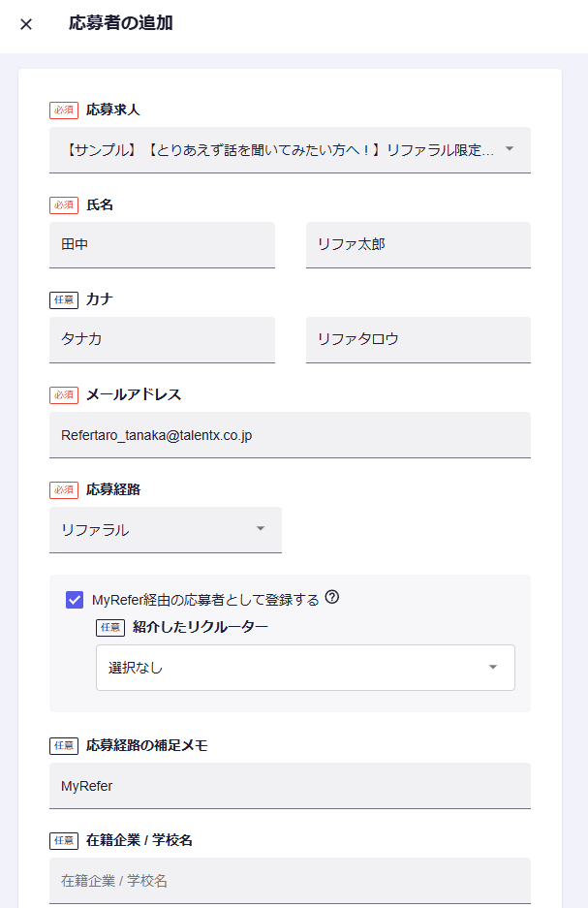Click the 必須 badge next to 応募求人

click(x=64, y=110)
